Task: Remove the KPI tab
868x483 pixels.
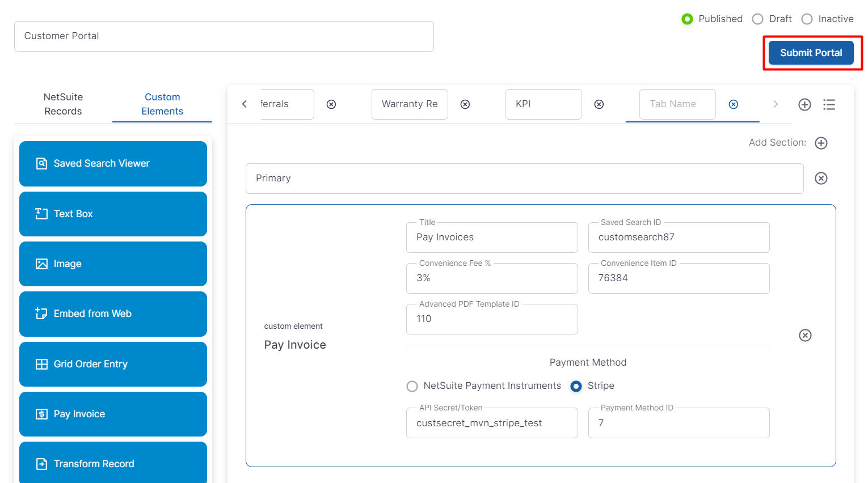Action: tap(599, 104)
